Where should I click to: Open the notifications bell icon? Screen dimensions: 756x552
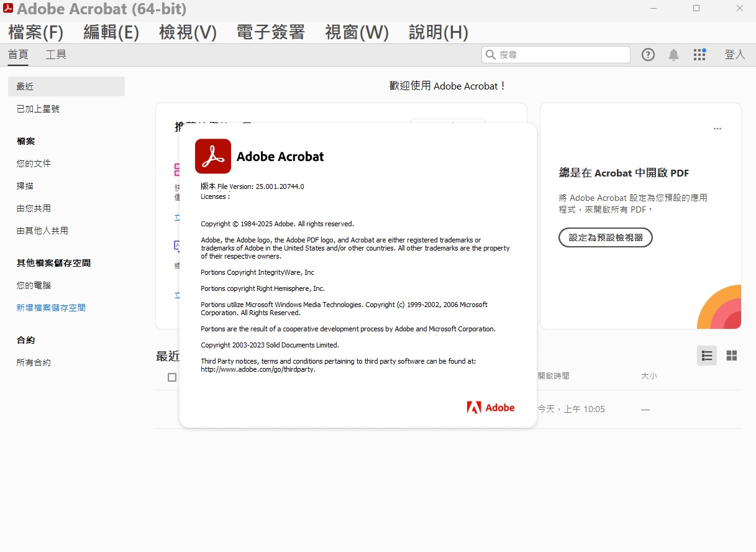tap(673, 55)
